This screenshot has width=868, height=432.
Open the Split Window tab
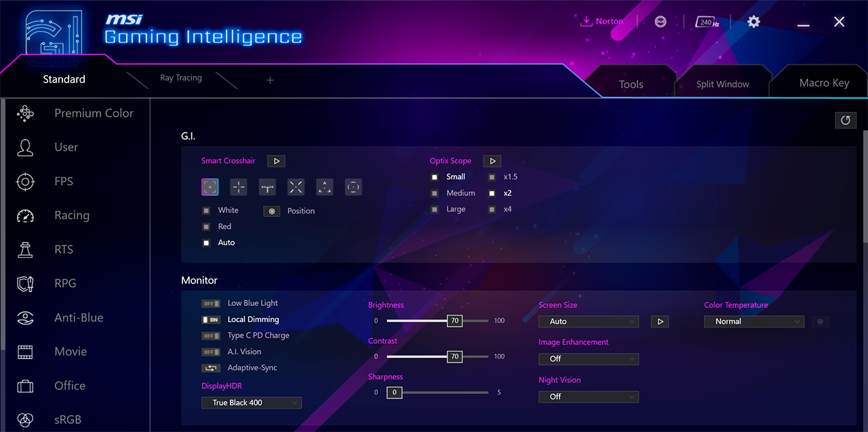pyautogui.click(x=723, y=84)
